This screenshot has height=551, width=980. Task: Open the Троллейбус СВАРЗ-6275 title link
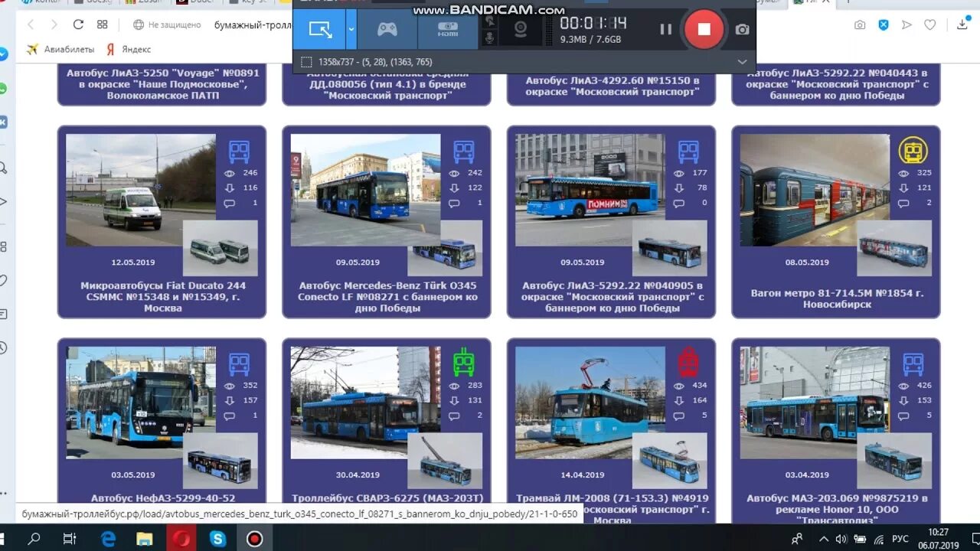tap(387, 498)
